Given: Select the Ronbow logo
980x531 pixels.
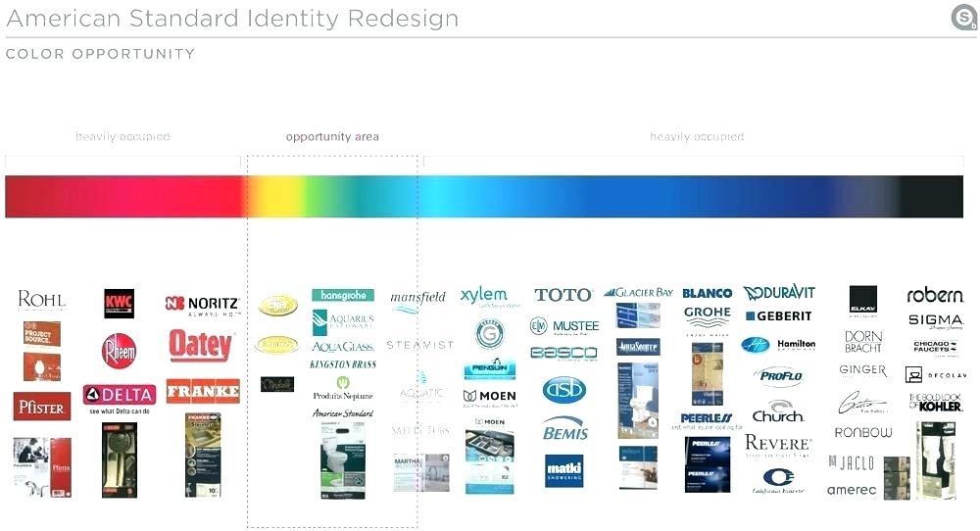Looking at the screenshot, I should pos(863,432).
